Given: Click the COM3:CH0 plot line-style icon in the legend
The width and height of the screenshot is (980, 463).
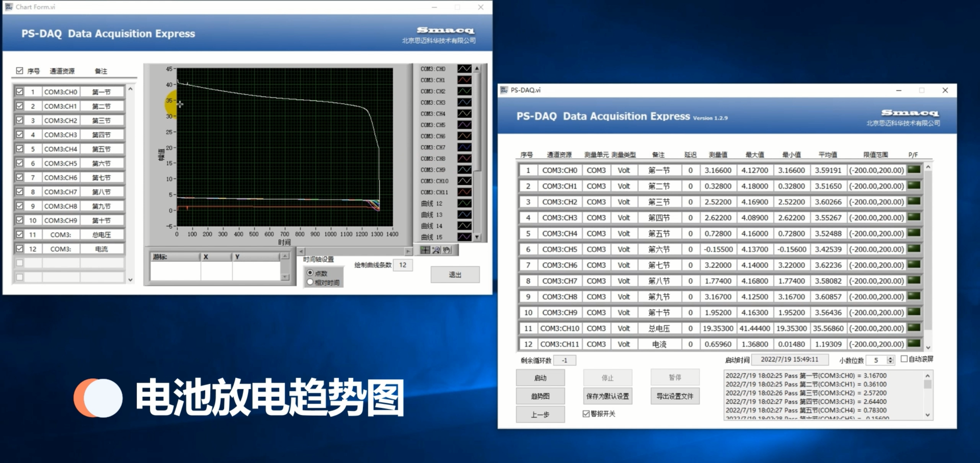Looking at the screenshot, I should (464, 69).
